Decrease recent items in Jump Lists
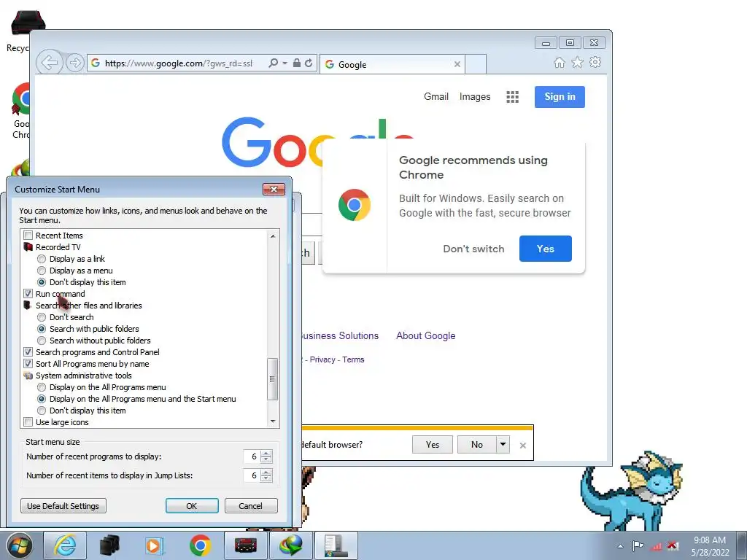The image size is (747, 560). (x=266, y=478)
